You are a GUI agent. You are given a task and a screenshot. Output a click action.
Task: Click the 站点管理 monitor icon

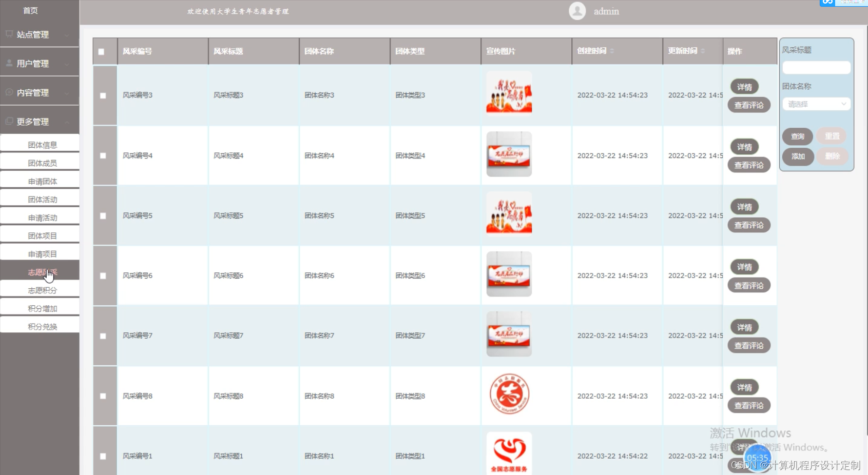[9, 34]
